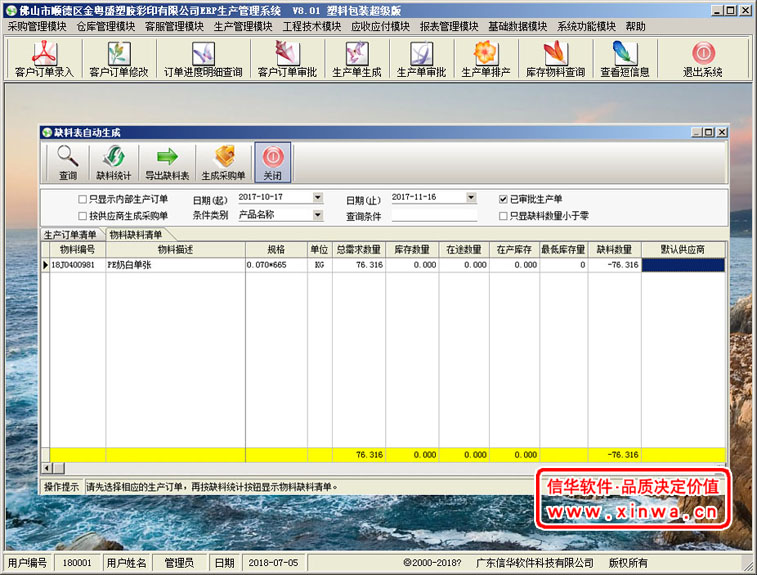Open 客户订单修改 toolbar icon
Viewport: 757px width, 575px height.
point(119,59)
